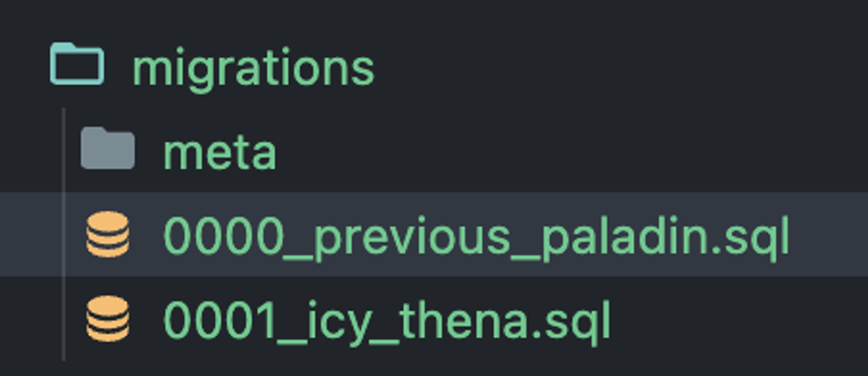Click database icon beside 0000_previous_paladin.sql

tap(108, 234)
